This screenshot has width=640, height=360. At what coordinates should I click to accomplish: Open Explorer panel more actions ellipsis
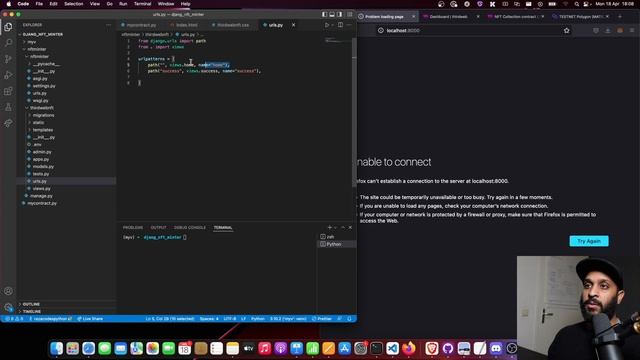click(x=109, y=25)
